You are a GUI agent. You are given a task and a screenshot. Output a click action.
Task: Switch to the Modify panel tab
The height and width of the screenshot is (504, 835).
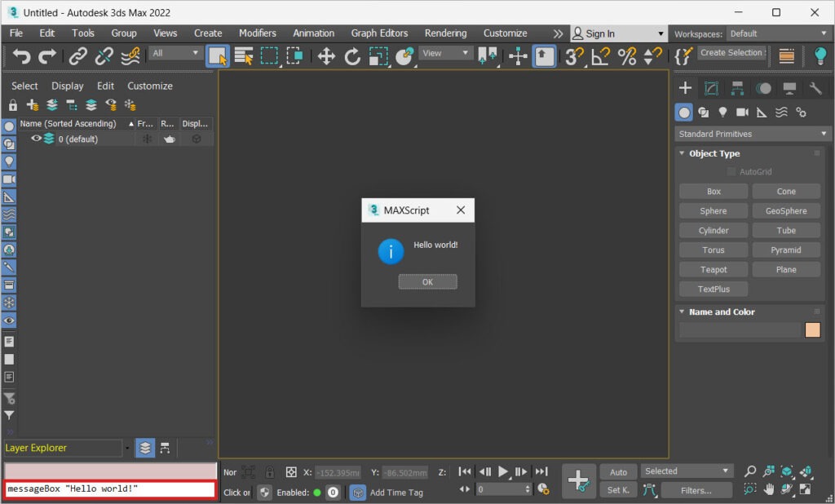click(711, 88)
